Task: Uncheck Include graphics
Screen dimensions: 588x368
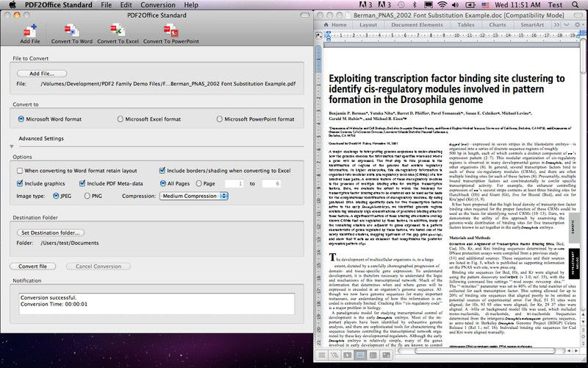Action: (x=20, y=183)
